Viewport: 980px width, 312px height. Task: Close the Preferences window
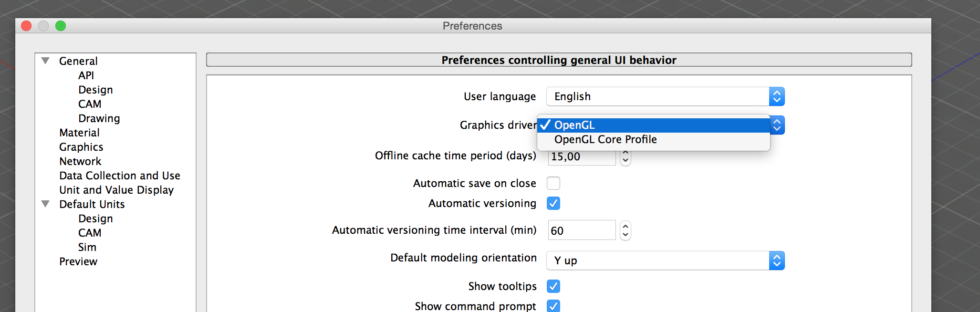tap(26, 26)
